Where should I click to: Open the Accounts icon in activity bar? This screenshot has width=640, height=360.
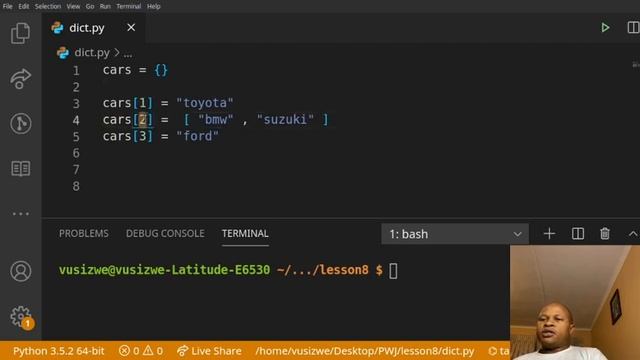click(20, 271)
